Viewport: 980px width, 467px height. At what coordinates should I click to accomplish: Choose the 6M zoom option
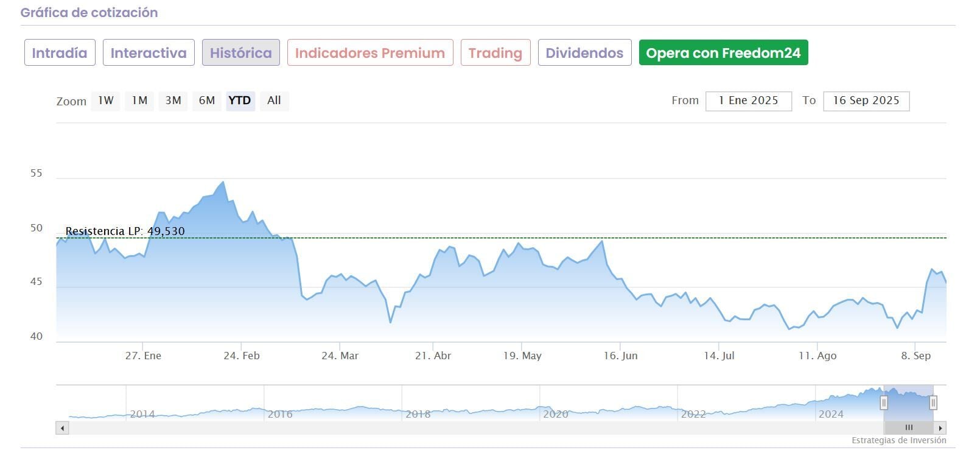coord(207,100)
